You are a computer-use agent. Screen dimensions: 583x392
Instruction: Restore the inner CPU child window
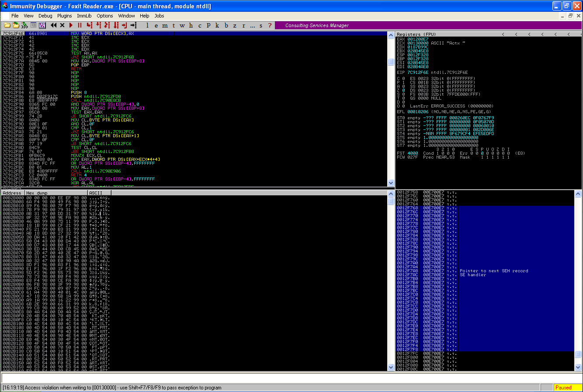coord(570,16)
